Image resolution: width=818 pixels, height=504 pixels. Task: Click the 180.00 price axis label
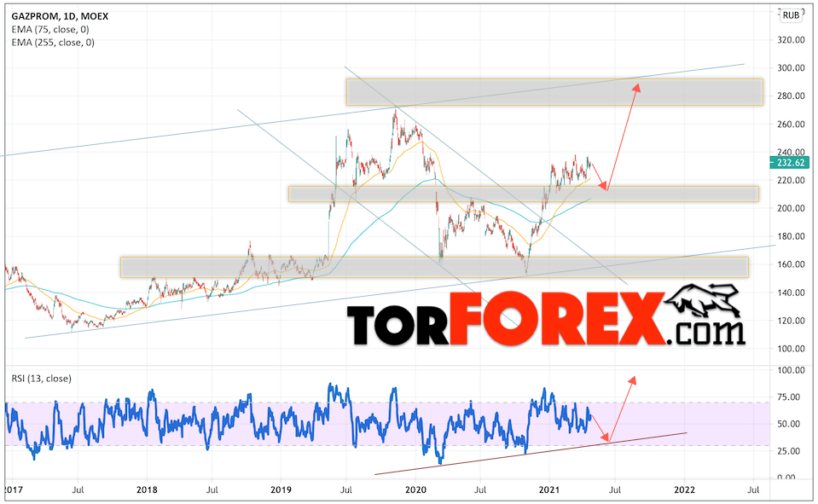coord(791,236)
